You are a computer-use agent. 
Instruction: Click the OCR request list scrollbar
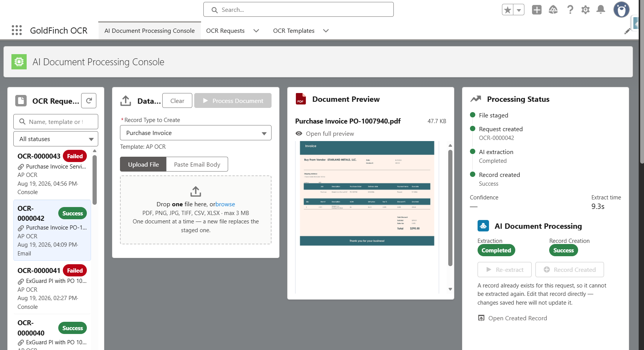coord(95,180)
